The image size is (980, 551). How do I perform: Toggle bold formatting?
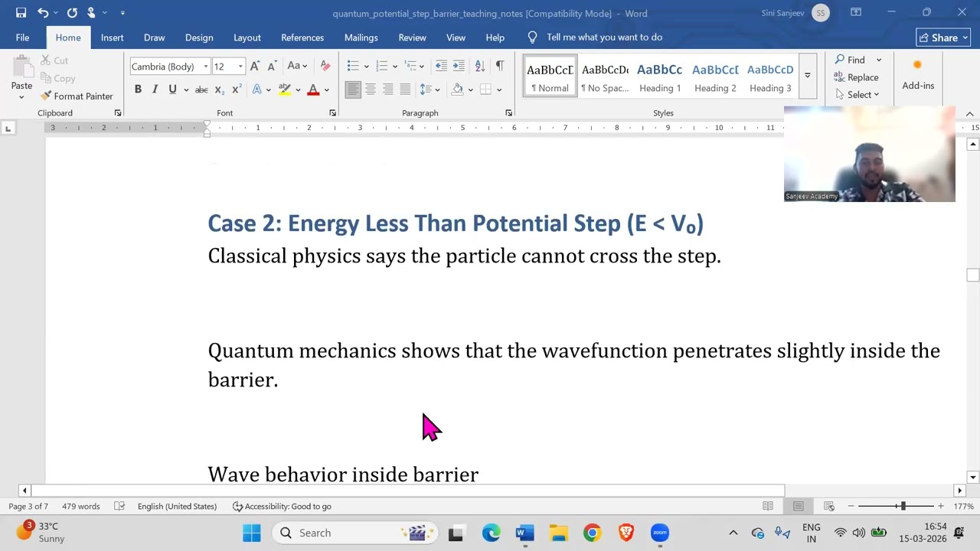click(138, 90)
